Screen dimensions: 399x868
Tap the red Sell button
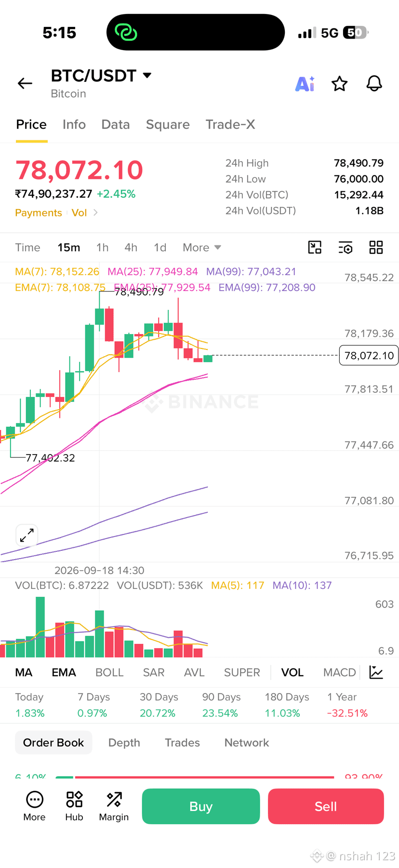pos(326,806)
